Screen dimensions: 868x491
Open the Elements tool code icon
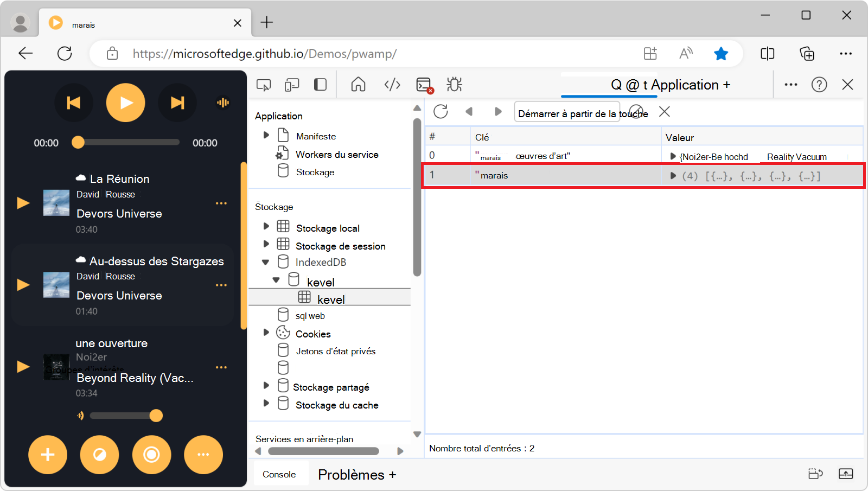pyautogui.click(x=392, y=85)
